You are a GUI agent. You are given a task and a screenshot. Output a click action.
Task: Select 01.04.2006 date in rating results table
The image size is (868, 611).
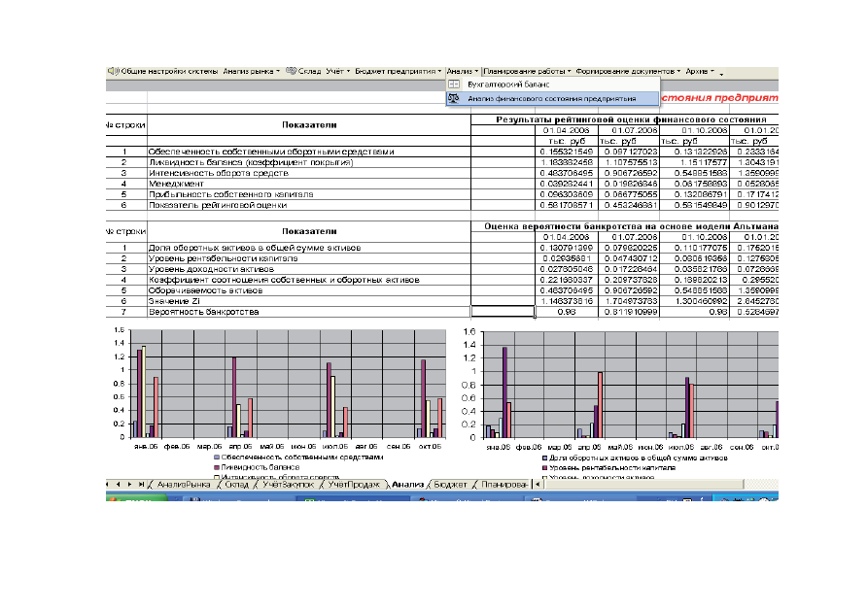click(x=567, y=130)
